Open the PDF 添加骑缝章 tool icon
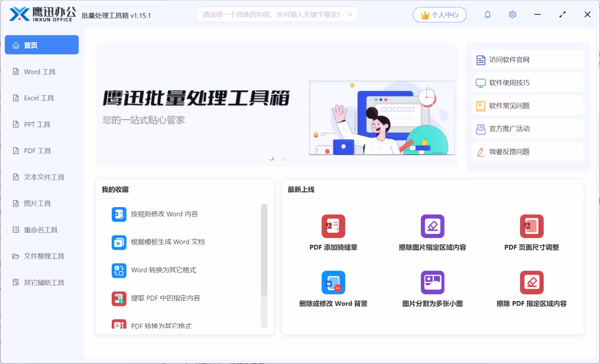This screenshot has height=364, width=600. coord(334,226)
